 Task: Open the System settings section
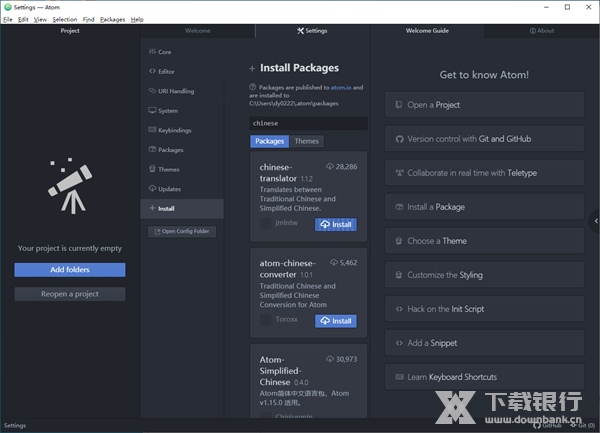point(168,111)
